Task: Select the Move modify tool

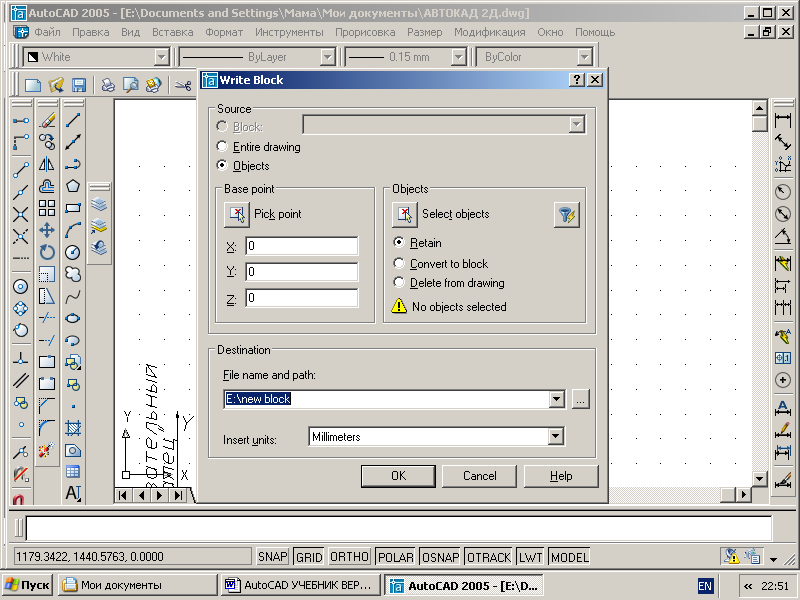Action: coord(47,230)
